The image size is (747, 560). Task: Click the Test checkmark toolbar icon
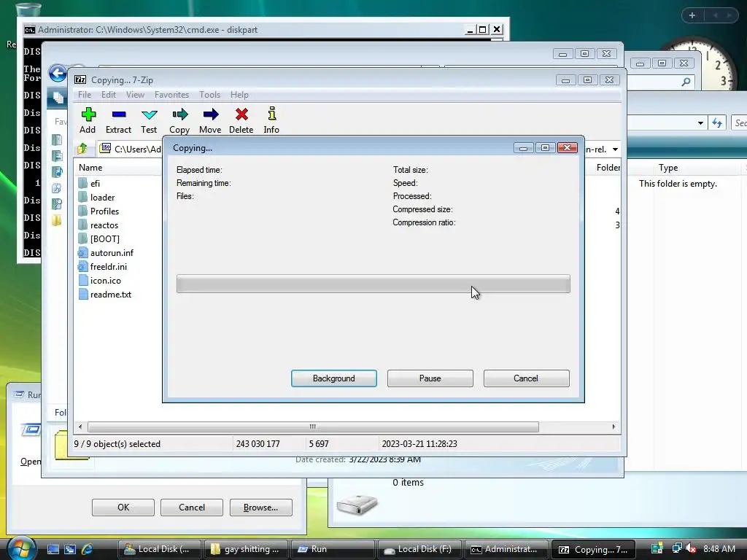click(x=149, y=114)
